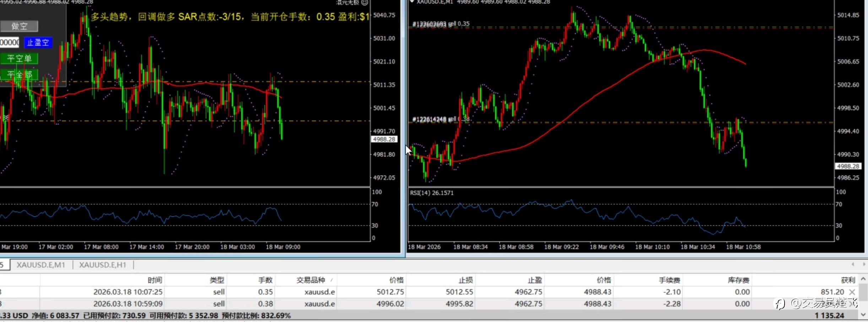Click the 4988.28 price tag on right chart

click(x=848, y=166)
